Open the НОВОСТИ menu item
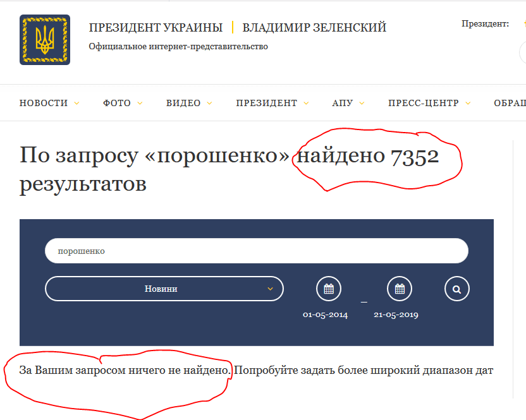526x420 pixels. tap(44, 103)
